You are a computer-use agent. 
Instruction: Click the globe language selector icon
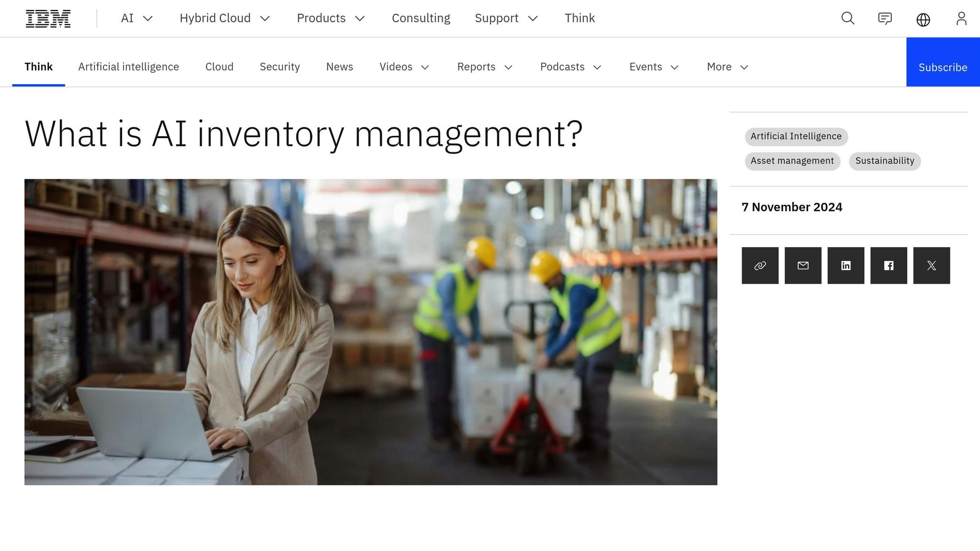tap(923, 20)
